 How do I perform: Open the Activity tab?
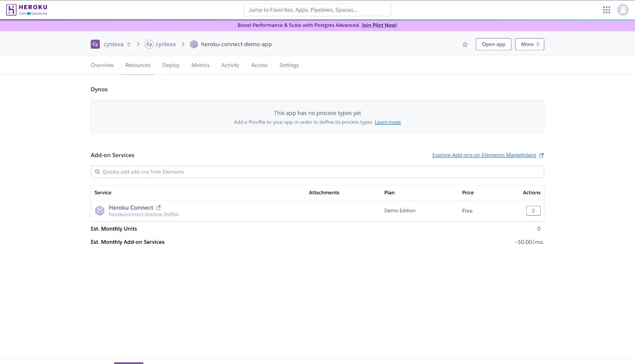(x=230, y=65)
